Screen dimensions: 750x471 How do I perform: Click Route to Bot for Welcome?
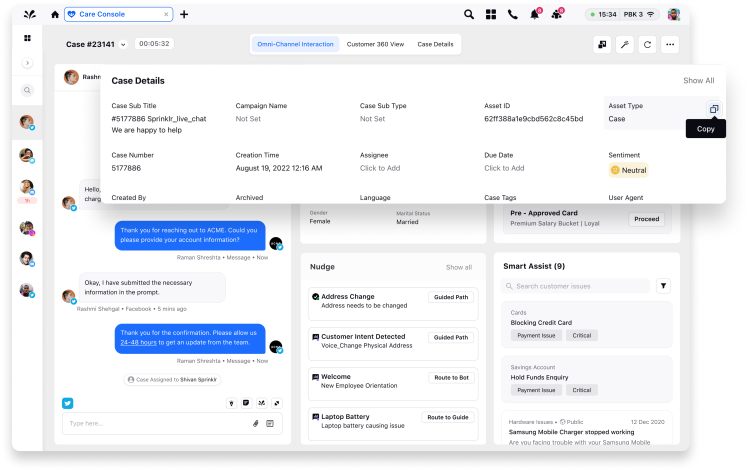pyautogui.click(x=451, y=377)
